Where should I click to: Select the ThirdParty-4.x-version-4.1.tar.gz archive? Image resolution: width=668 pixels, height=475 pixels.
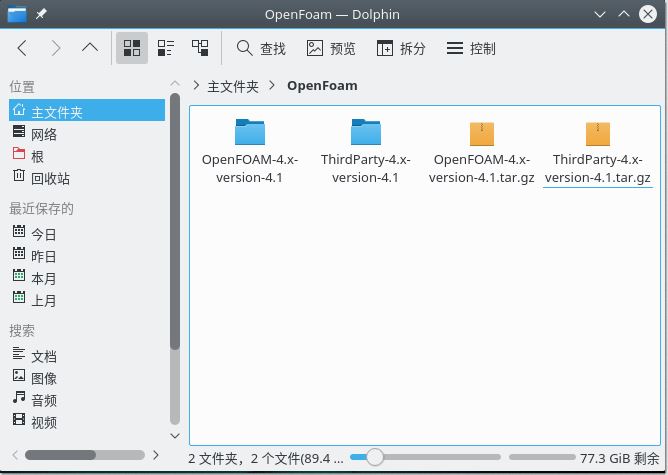[598, 150]
